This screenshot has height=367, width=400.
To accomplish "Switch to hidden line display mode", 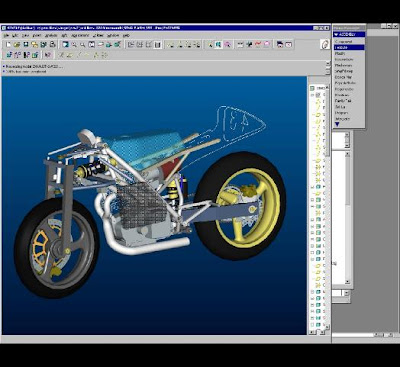I will pos(140,44).
